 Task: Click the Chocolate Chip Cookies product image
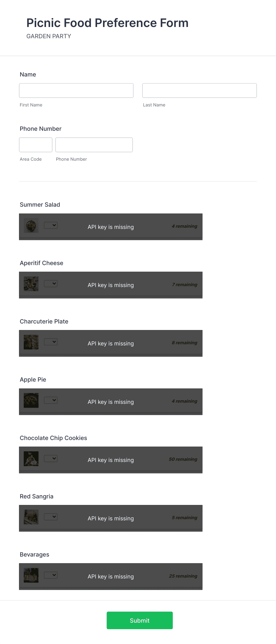[31, 458]
